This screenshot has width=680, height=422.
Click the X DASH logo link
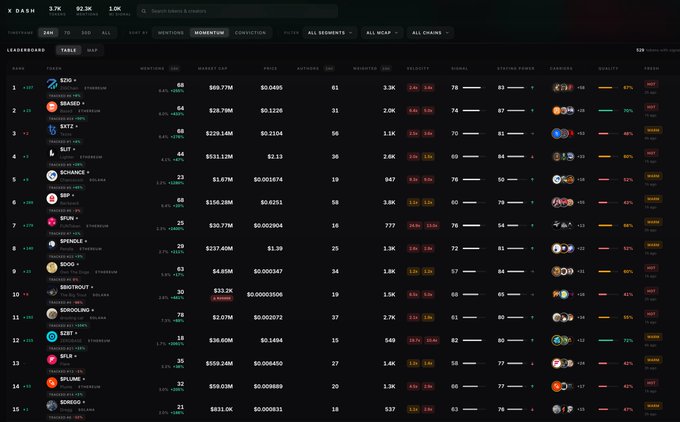pos(22,11)
